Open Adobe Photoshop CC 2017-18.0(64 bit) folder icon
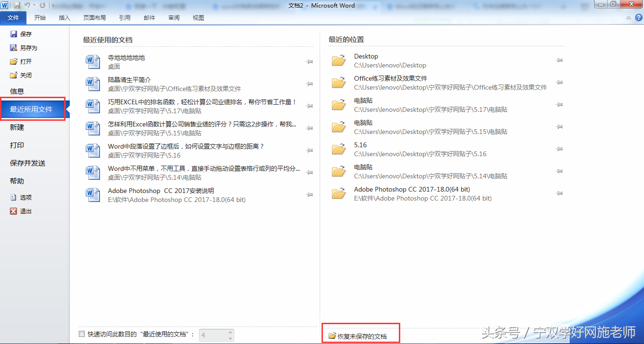 (x=339, y=193)
